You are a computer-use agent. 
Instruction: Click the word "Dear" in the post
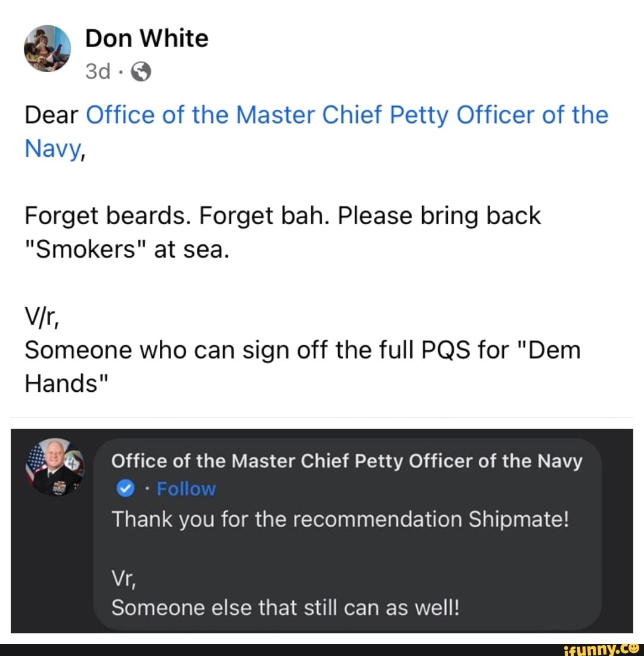[x=52, y=115]
